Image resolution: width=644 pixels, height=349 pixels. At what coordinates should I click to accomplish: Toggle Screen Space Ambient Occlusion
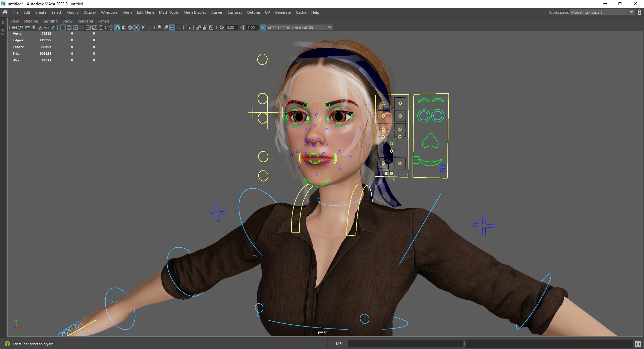pos(159,28)
